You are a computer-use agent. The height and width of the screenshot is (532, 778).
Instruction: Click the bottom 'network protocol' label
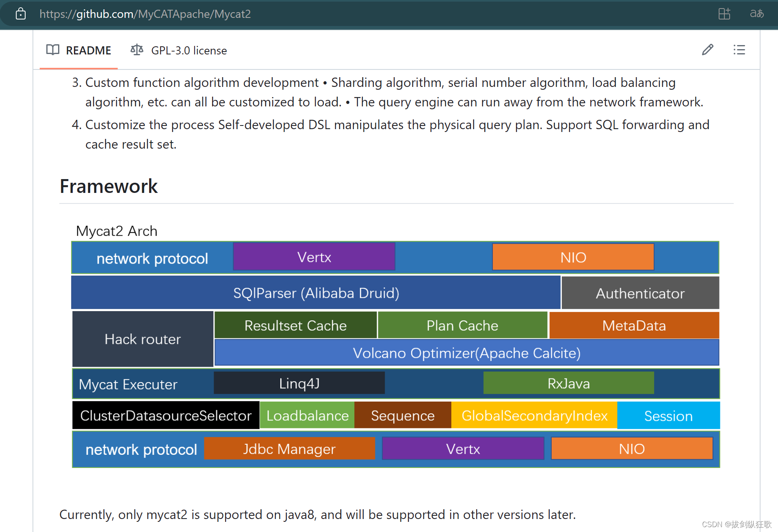(141, 450)
